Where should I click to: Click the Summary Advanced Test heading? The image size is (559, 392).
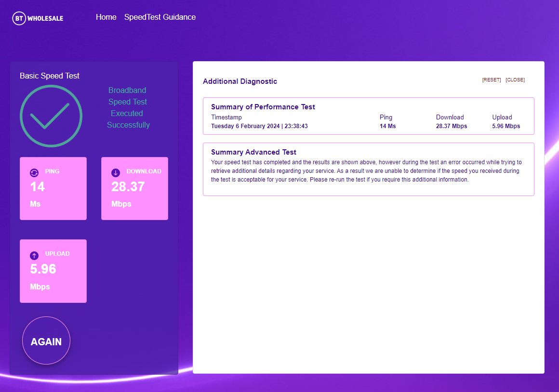coord(253,152)
